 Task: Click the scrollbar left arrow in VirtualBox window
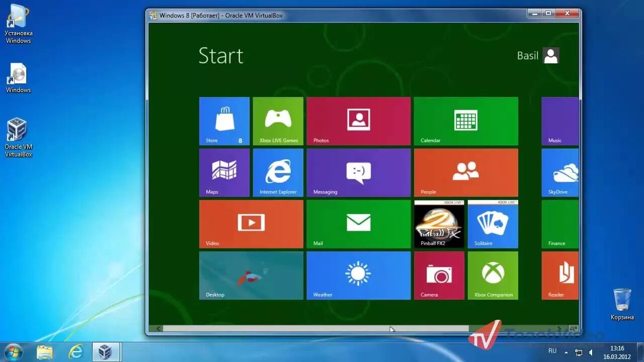point(158,329)
